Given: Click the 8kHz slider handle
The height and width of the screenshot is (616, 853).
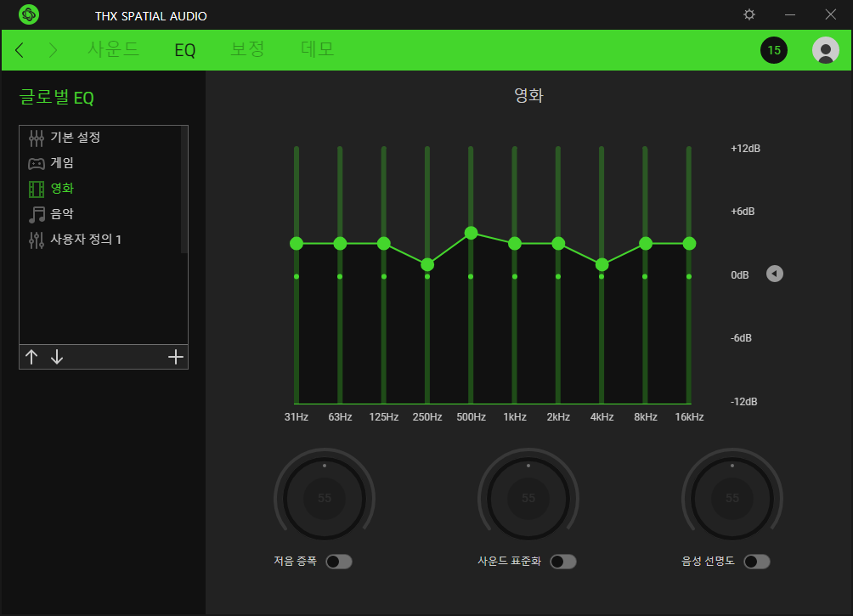Looking at the screenshot, I should pyautogui.click(x=646, y=244).
